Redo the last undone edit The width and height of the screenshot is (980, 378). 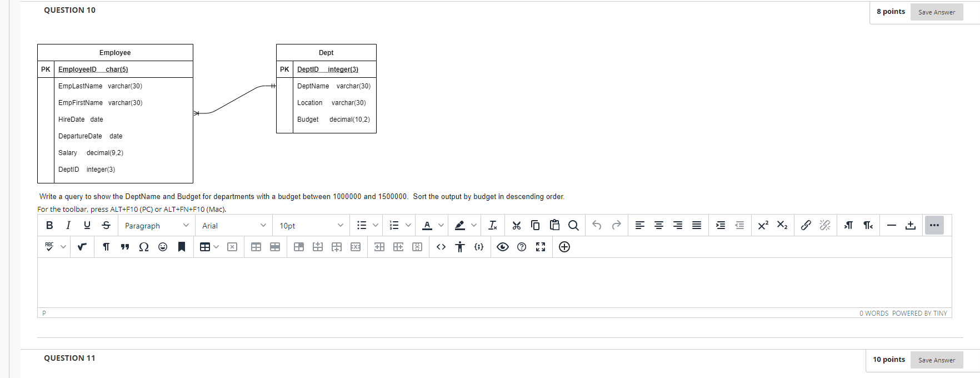point(616,225)
